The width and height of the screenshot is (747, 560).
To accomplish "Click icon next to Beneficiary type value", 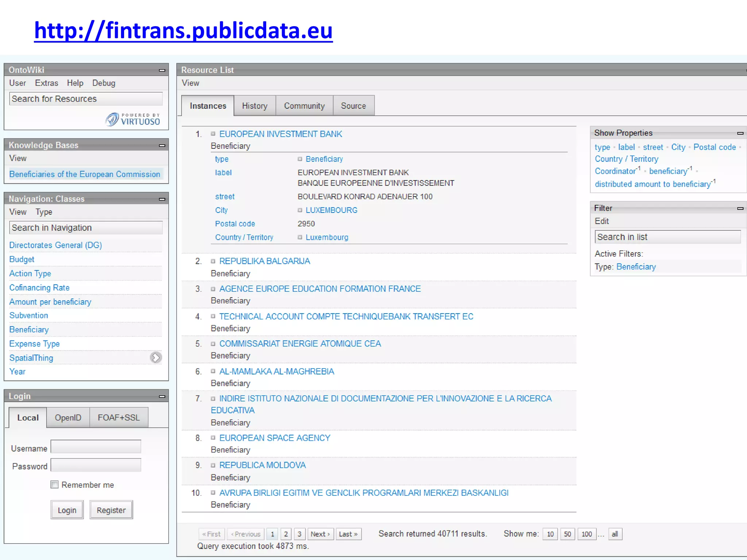I will [300, 159].
